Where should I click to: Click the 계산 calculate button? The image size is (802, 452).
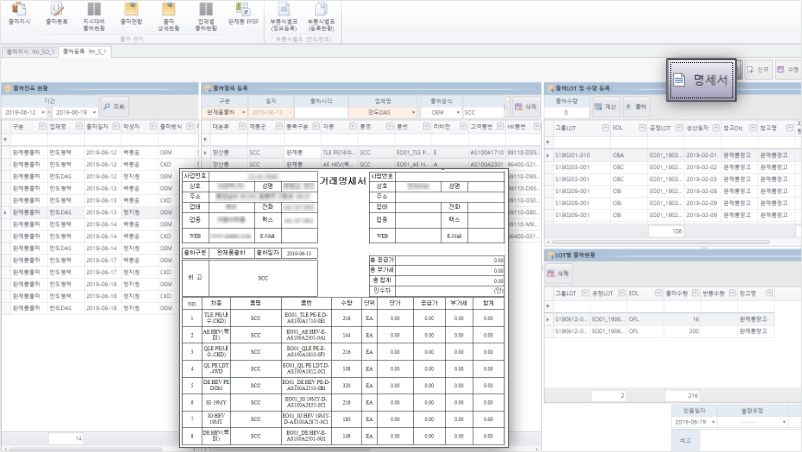(x=606, y=106)
